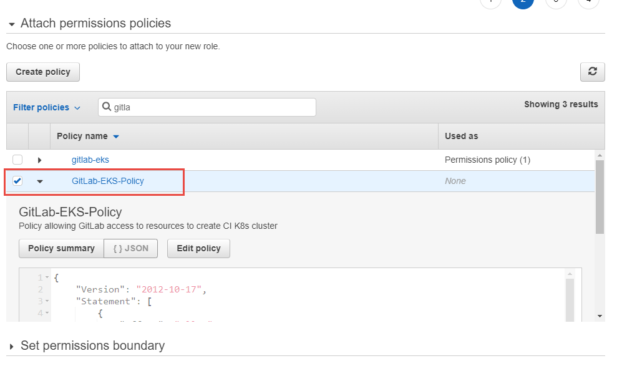Click the Used as column header

coord(461,136)
